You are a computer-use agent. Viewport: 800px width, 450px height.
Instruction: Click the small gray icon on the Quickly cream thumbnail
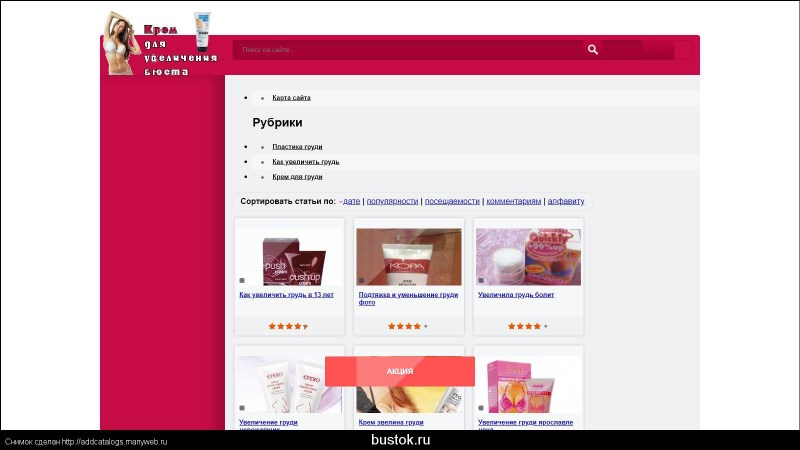pyautogui.click(x=481, y=280)
